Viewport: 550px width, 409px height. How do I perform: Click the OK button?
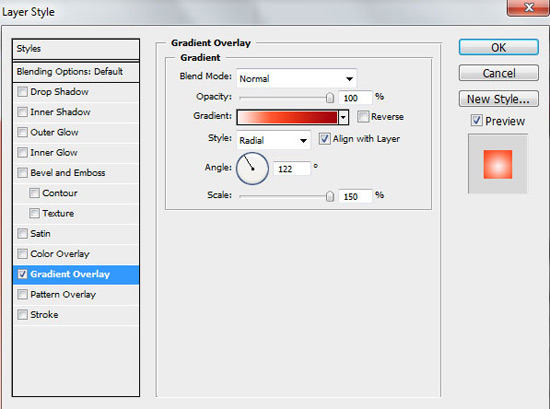498,47
